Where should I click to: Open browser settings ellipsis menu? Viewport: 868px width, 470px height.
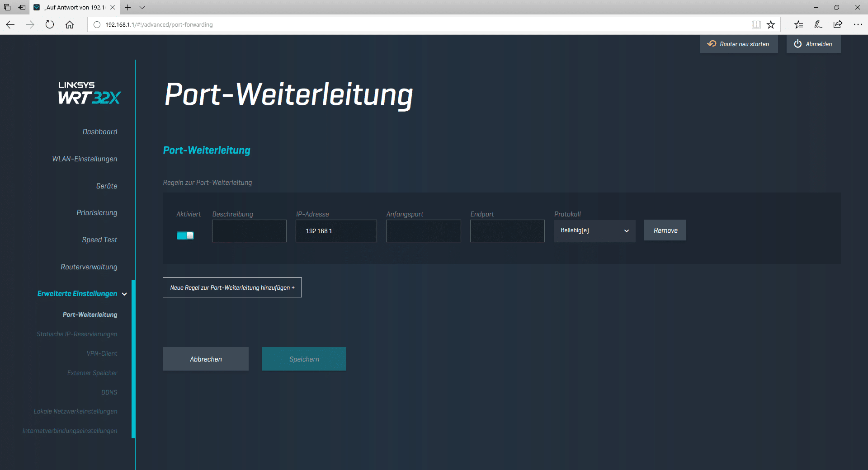858,24
